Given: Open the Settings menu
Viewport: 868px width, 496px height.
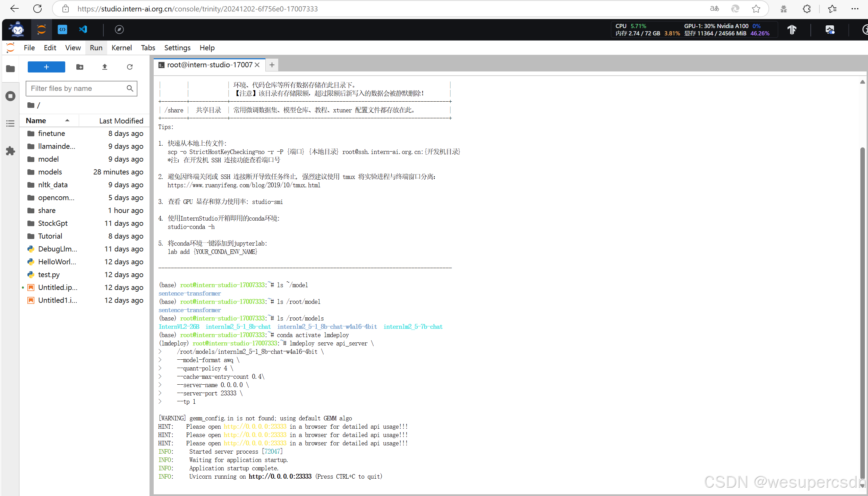Looking at the screenshot, I should (x=177, y=48).
